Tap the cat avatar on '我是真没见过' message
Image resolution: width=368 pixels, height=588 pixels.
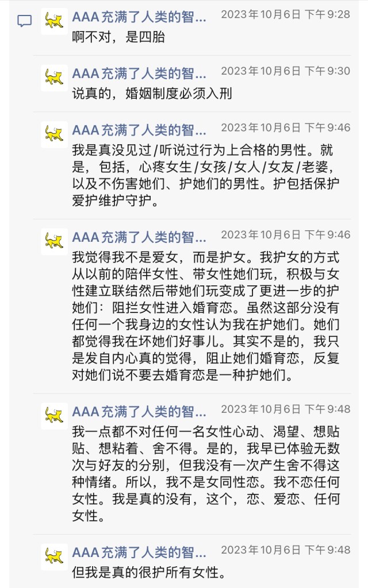tap(54, 134)
